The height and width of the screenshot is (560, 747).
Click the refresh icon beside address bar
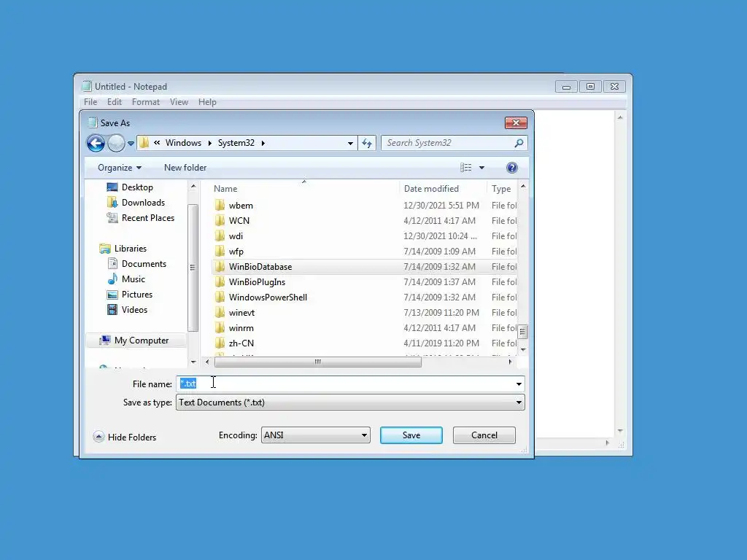(x=367, y=143)
